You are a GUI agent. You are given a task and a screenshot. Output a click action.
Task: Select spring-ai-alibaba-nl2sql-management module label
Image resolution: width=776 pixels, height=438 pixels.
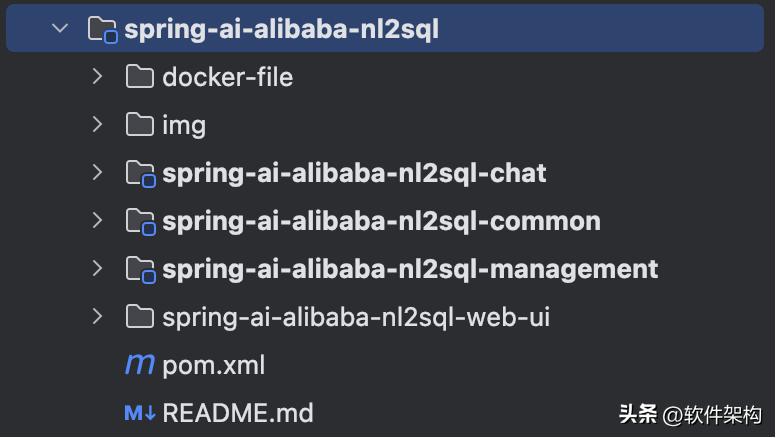click(410, 269)
